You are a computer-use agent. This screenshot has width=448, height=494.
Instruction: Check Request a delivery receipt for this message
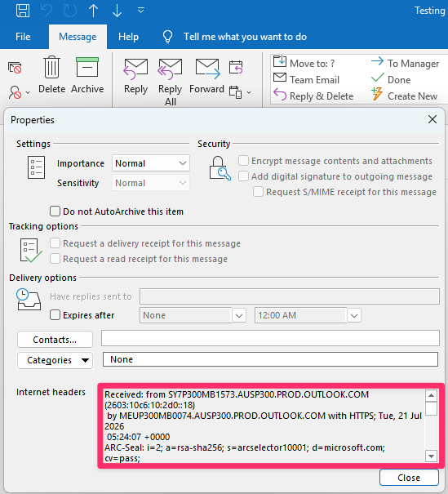pyautogui.click(x=55, y=243)
